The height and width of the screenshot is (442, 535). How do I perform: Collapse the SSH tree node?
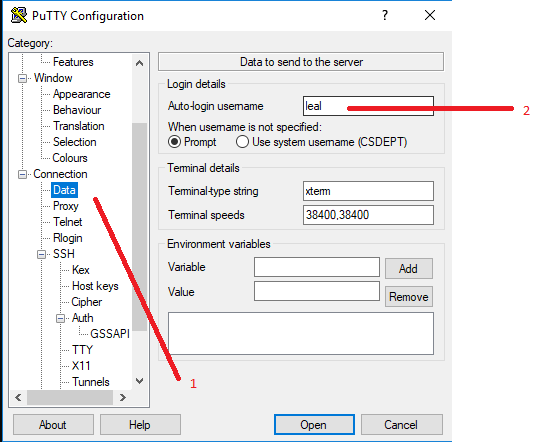[41, 254]
